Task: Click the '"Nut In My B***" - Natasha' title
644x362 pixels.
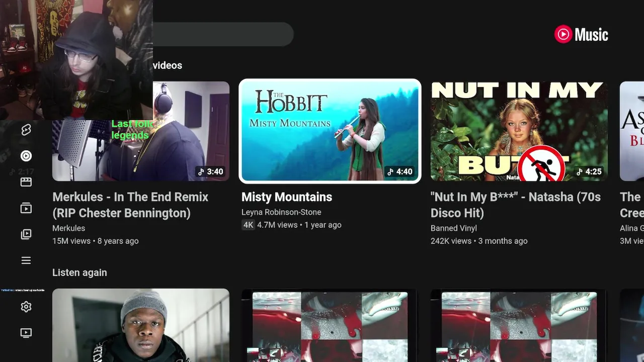Action: pyautogui.click(x=516, y=205)
